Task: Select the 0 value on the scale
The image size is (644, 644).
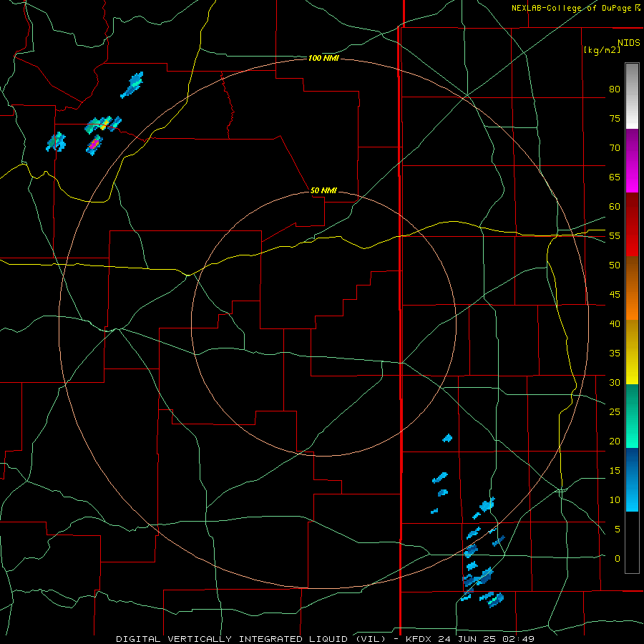Action: click(x=618, y=559)
